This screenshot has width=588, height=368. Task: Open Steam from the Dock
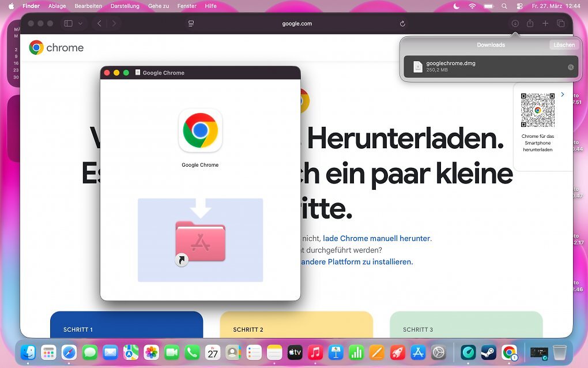489,352
